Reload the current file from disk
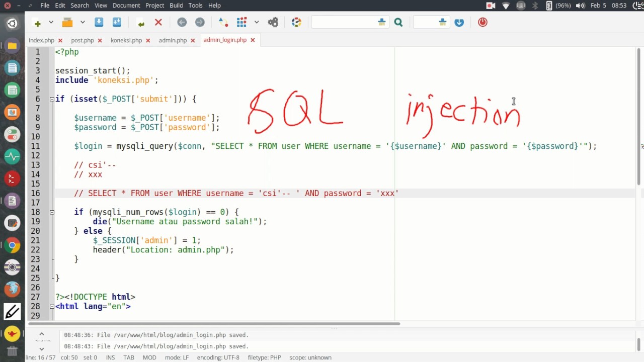 140,23
